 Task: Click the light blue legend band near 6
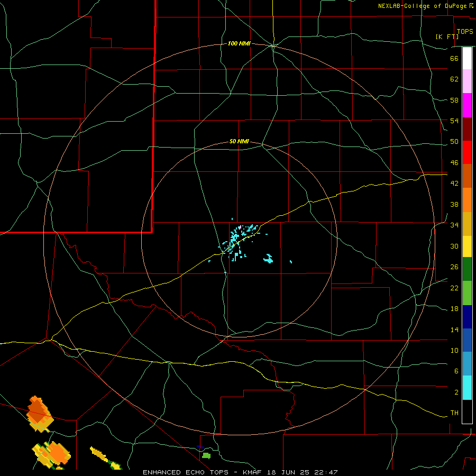pos(467,364)
